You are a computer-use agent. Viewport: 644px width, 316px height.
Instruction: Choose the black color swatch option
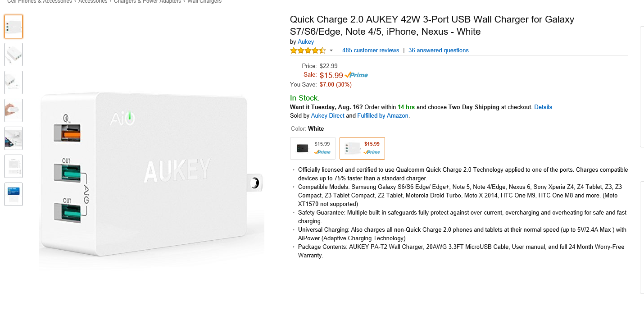pyautogui.click(x=313, y=148)
